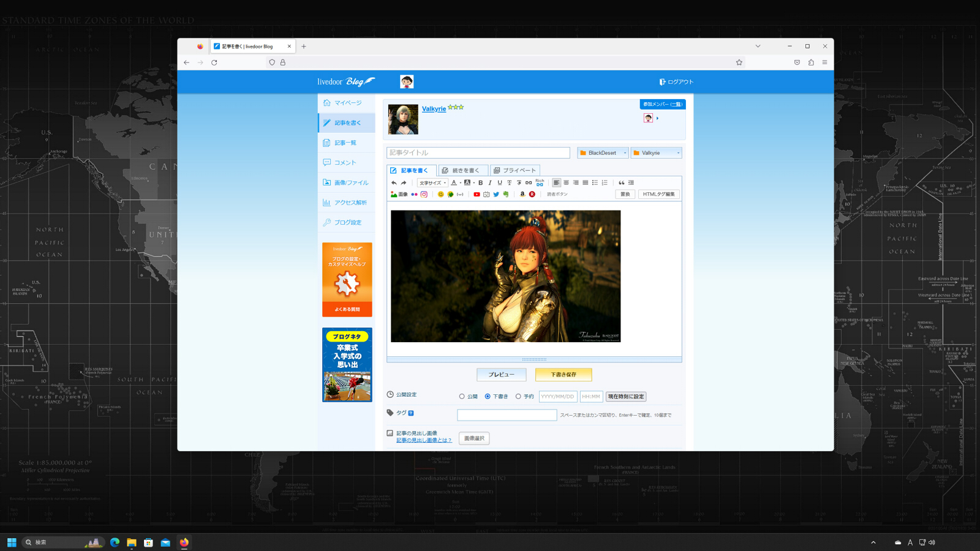
Task: Open アクセス解析 in the sidebar
Action: pyautogui.click(x=347, y=202)
